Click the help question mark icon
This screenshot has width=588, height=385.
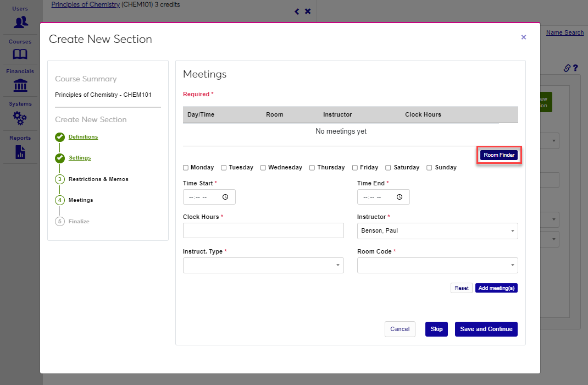pos(575,68)
